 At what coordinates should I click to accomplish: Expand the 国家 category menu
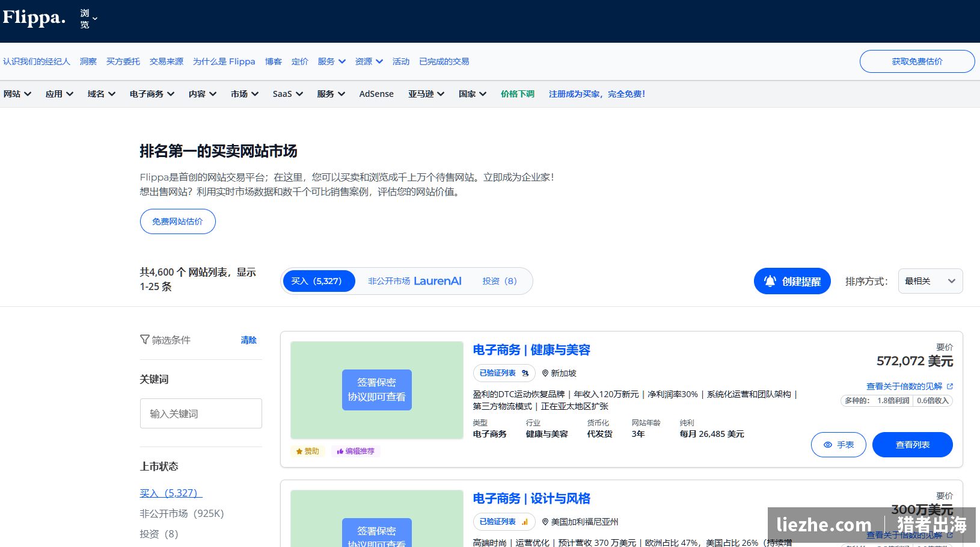tap(473, 94)
